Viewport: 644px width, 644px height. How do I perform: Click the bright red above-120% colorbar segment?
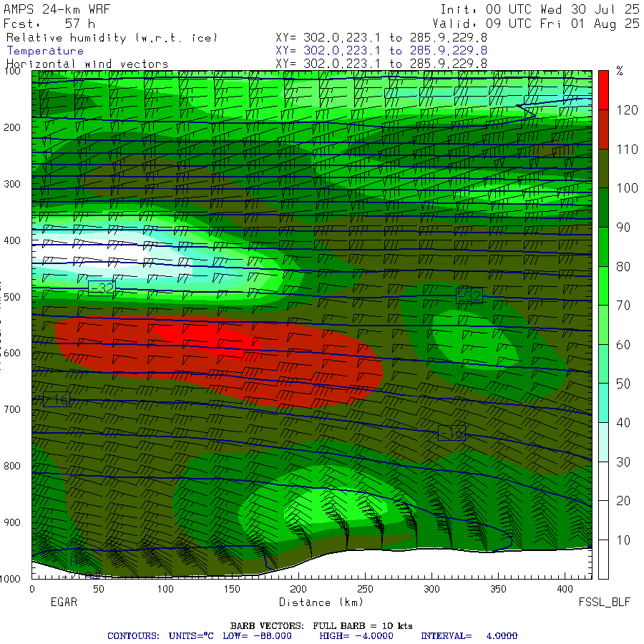603,90
